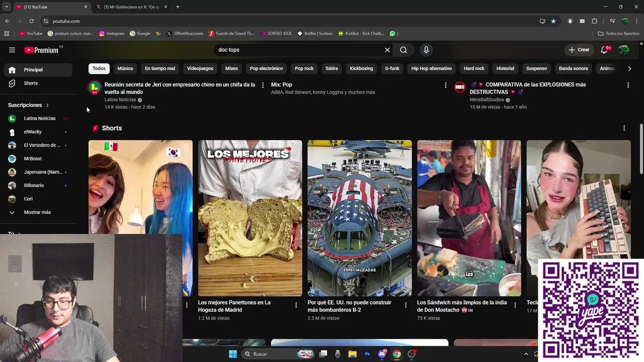644x362 pixels.
Task: Click the Latina Noticias live channel avatar
Action: pos(94,87)
